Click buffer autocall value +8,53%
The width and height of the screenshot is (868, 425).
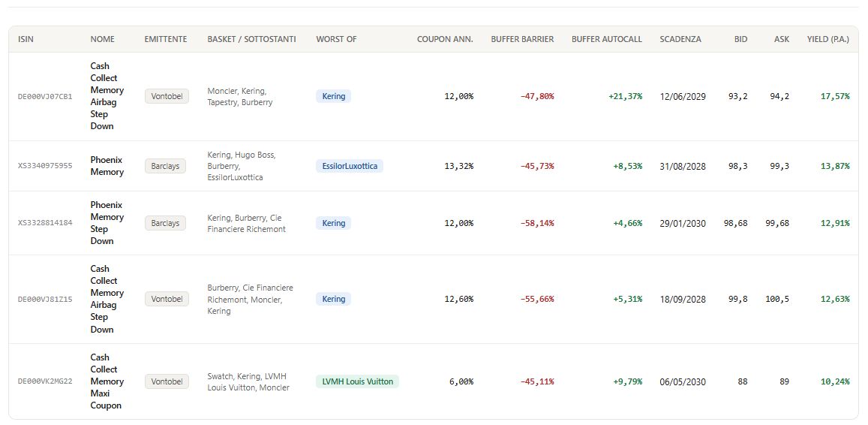click(628, 166)
